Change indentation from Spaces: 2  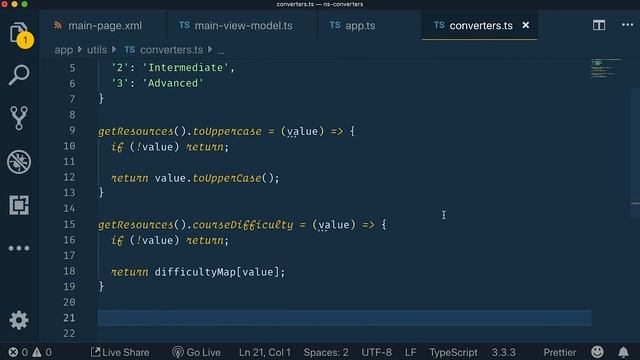click(326, 352)
